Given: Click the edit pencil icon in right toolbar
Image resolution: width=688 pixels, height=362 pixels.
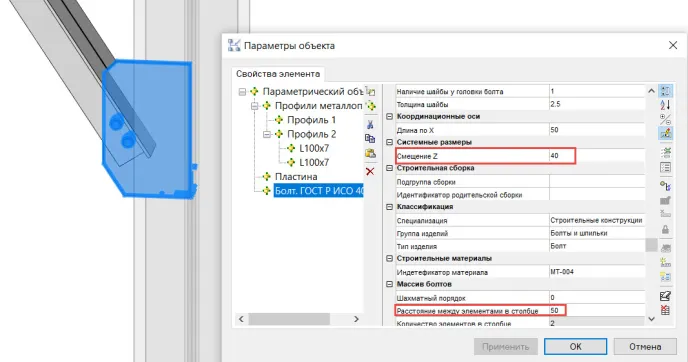Looking at the screenshot, I should click(666, 296).
